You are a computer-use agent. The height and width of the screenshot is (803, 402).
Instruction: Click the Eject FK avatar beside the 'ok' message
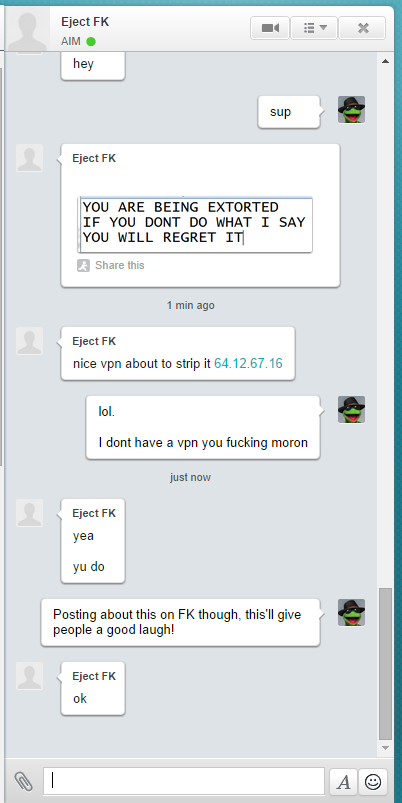point(30,676)
